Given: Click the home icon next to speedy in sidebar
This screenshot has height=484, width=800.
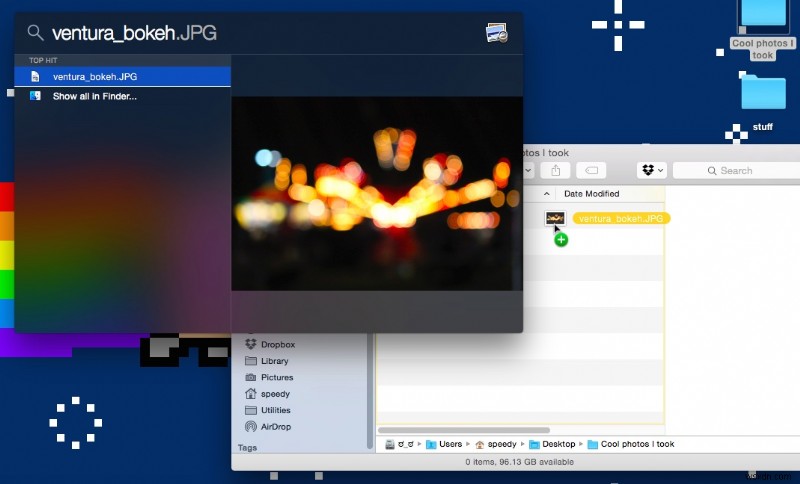Looking at the screenshot, I should (x=251, y=394).
